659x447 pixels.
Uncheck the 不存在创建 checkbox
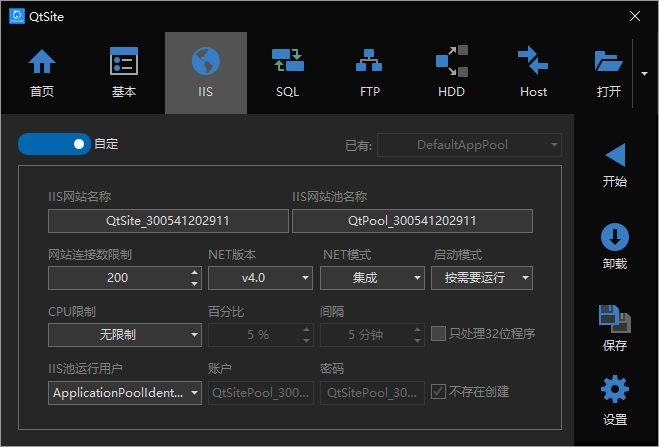438,392
